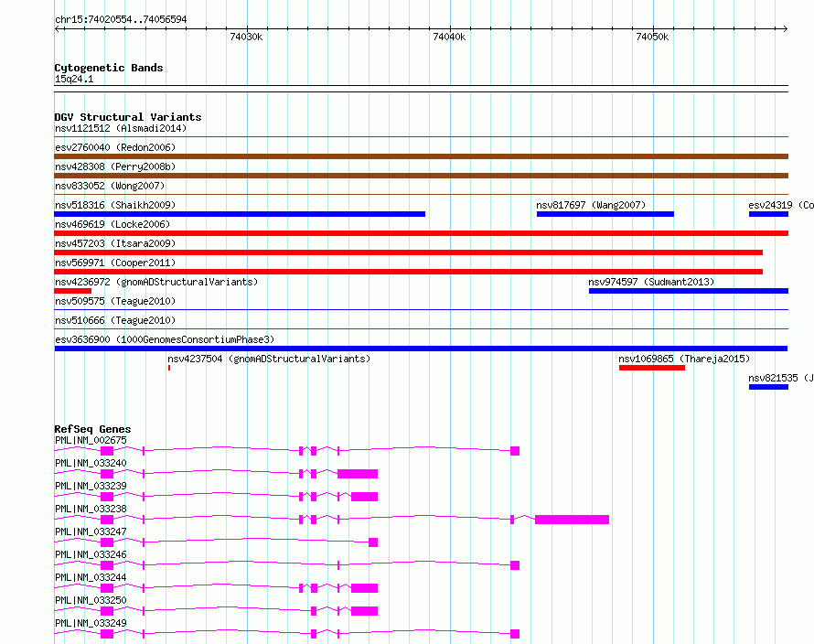This screenshot has width=814, height=644.
Task: Open transcript PML|NM_033249 label
Action: point(91,623)
